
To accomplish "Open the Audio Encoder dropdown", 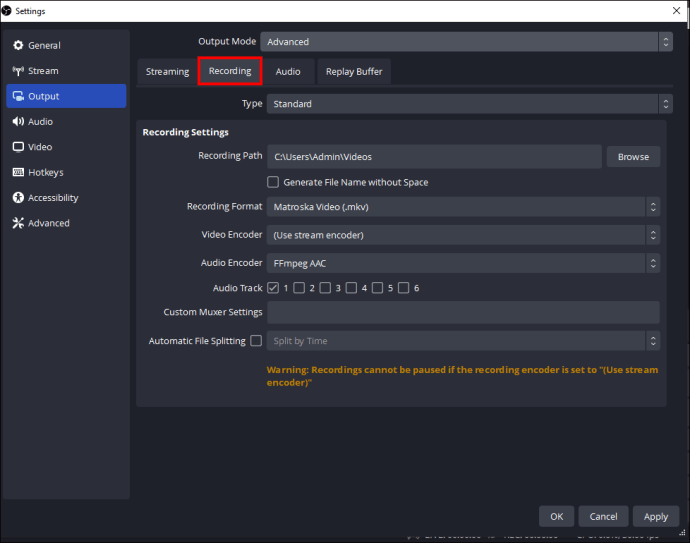I will pyautogui.click(x=463, y=263).
